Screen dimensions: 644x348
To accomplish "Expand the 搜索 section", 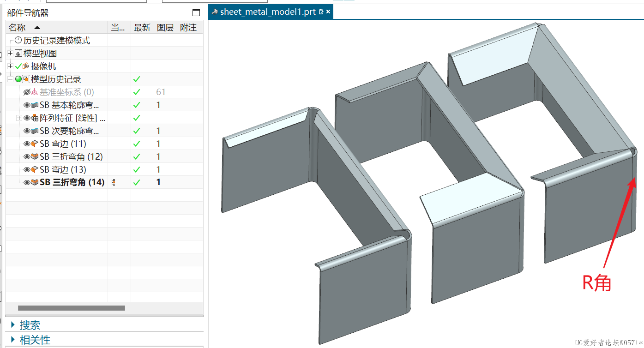I will click(12, 325).
